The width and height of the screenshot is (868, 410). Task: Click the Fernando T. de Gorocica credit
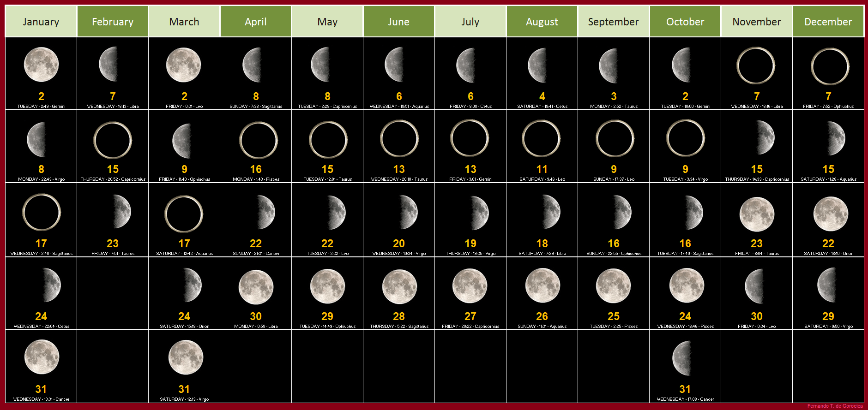(835, 406)
